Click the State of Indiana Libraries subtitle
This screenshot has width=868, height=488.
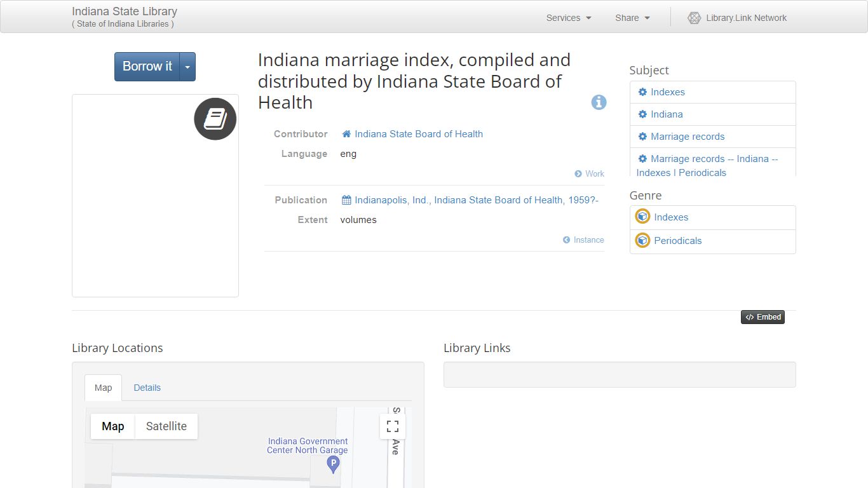point(123,24)
